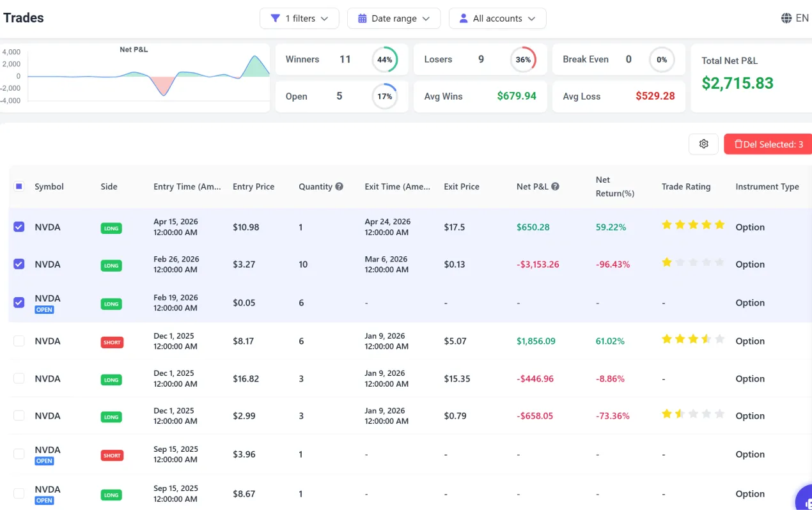The width and height of the screenshot is (812, 510).
Task: Click the 61.02% net return cell
Action: [x=610, y=341]
